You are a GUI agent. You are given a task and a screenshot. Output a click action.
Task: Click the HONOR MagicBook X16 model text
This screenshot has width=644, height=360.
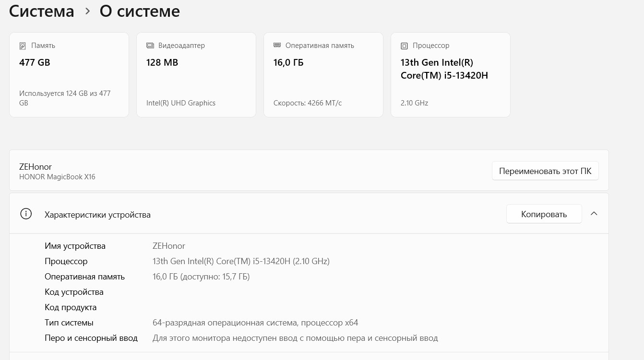tap(57, 177)
